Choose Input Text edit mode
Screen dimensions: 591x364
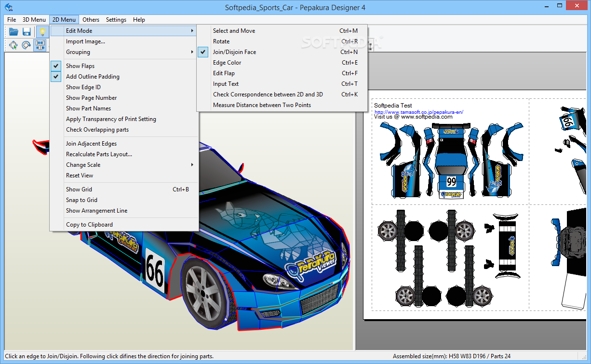coord(282,84)
